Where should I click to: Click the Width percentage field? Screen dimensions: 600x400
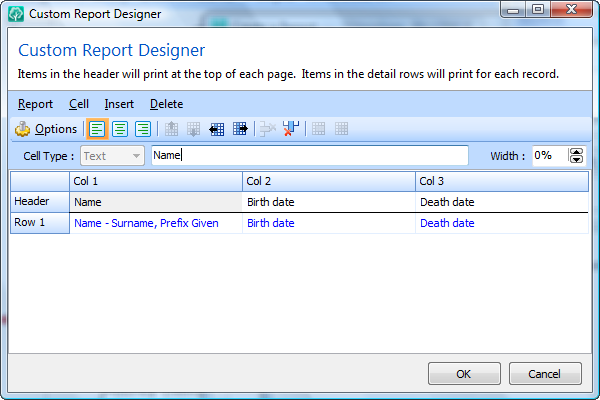550,156
